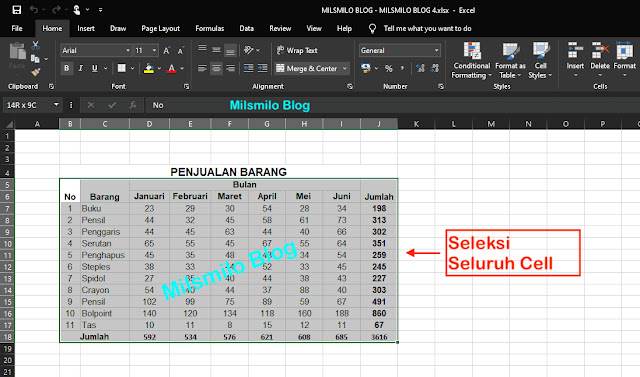Click Tell me what you want to do
The image size is (640, 377).
[427, 28]
